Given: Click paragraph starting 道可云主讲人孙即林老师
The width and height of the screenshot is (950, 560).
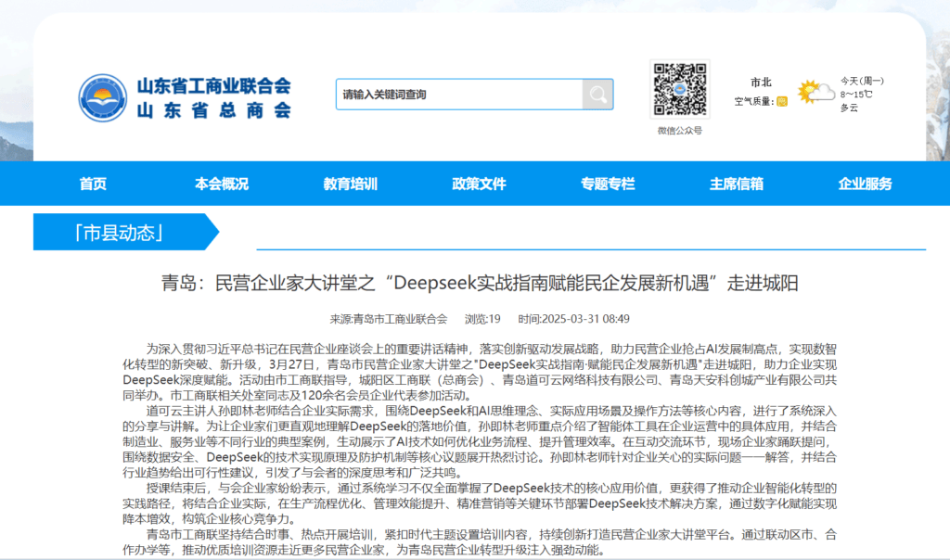Looking at the screenshot, I should [480, 442].
